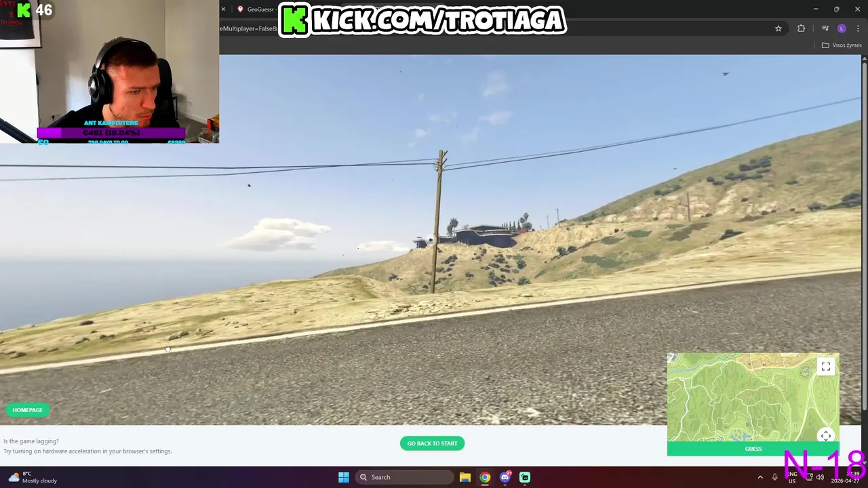This screenshot has height=488, width=868.
Task: Open the weather widget showing Mostly cloudy
Action: 32,477
